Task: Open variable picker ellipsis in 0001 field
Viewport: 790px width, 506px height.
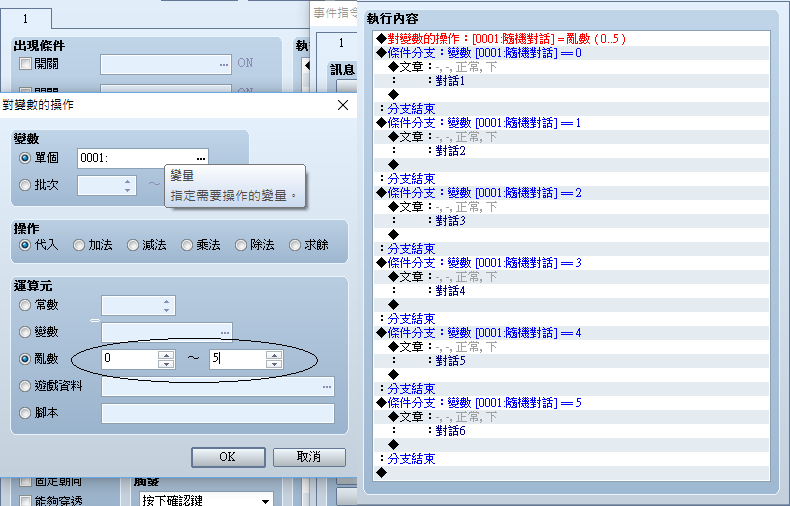Action: 201,158
